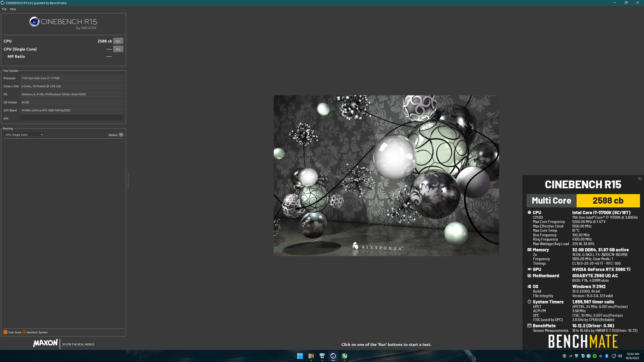Click the Details arrow in Ranking
The height and width of the screenshot is (362, 644).
[x=121, y=135]
